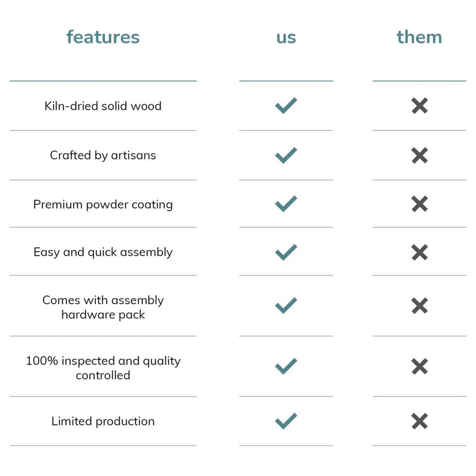Click the "Kiln-dried solid wood" feature text

point(103,106)
